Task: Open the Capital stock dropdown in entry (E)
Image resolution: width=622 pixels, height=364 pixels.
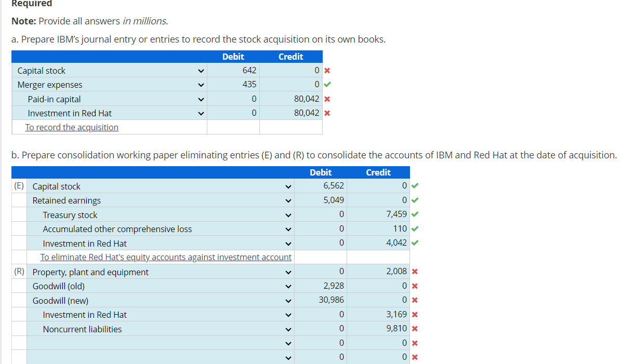Action: [x=161, y=186]
